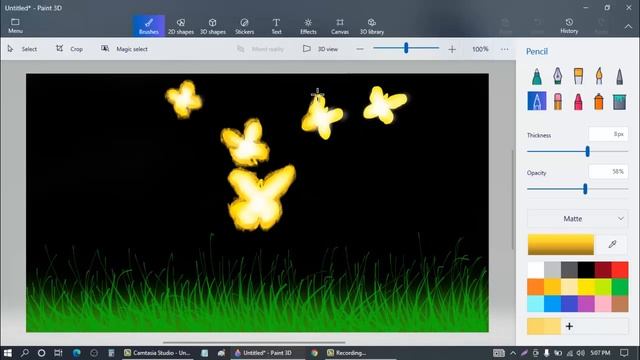The width and height of the screenshot is (640, 360).
Task: Add a custom color with plus button
Action: [569, 326]
